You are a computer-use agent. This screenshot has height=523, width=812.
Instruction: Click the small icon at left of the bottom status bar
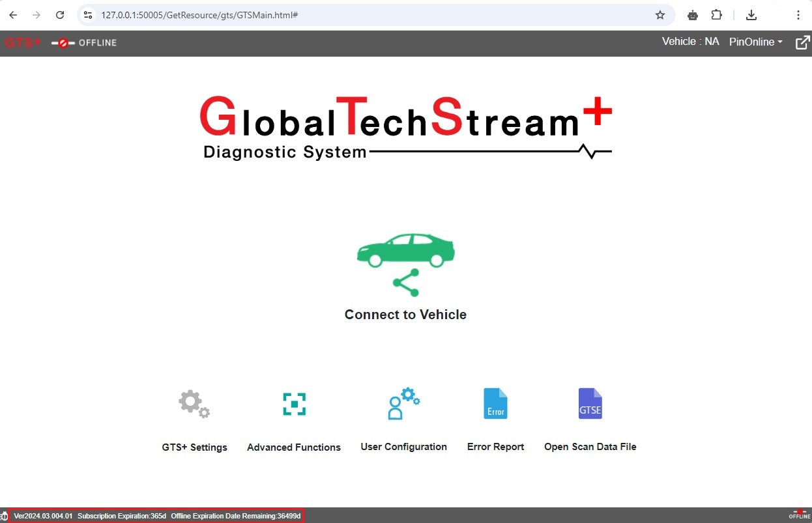tap(4, 516)
